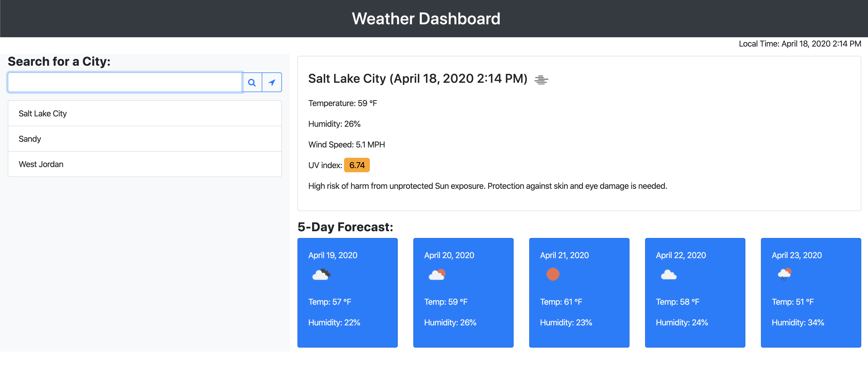Select Salt Lake City from search history
Image resolution: width=868 pixels, height=374 pixels.
click(144, 114)
